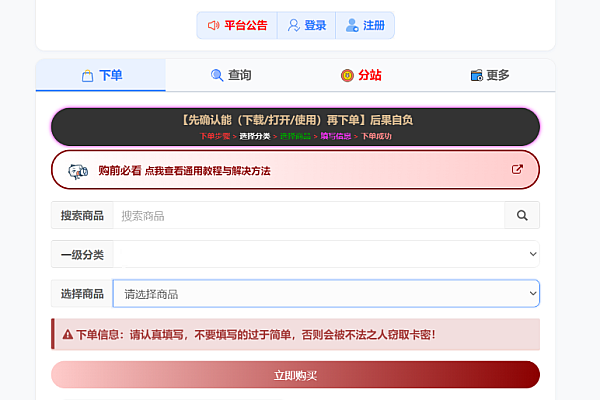The image size is (600, 400).
Task: Open the 平台公告 announcement button
Action: [237, 26]
